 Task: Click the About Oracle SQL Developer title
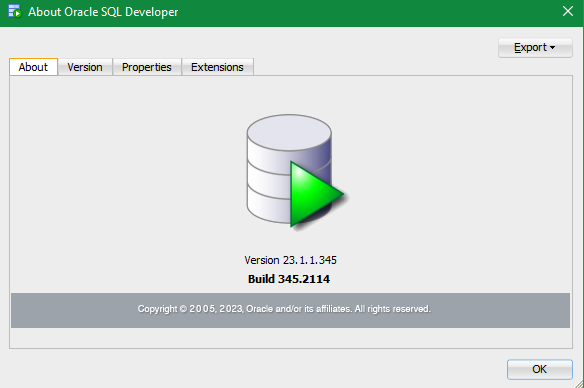click(103, 12)
